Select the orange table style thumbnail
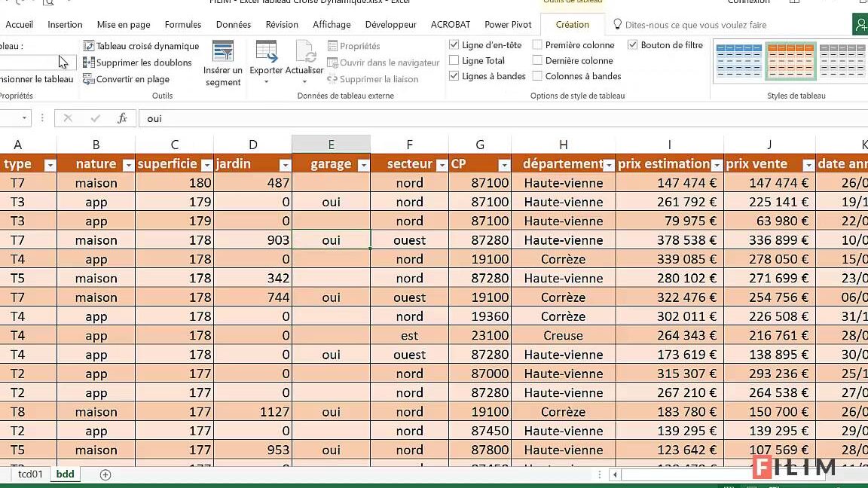 pos(790,60)
